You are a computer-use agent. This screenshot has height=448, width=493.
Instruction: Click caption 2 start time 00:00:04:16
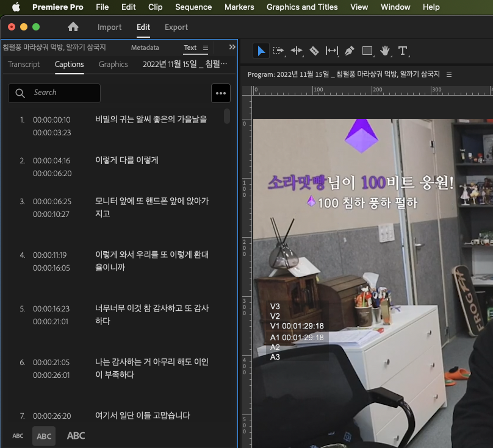pyautogui.click(x=52, y=160)
